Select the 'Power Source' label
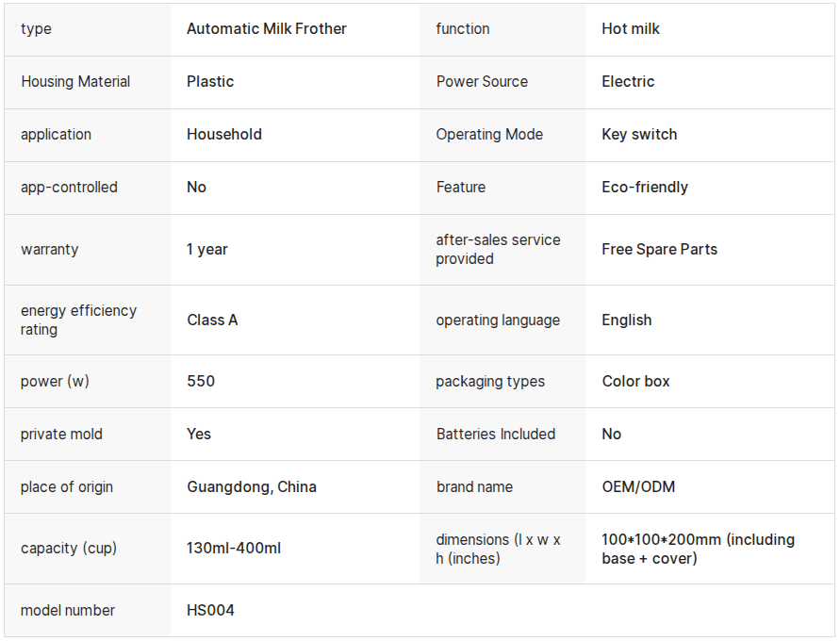840x641 pixels. tap(482, 82)
